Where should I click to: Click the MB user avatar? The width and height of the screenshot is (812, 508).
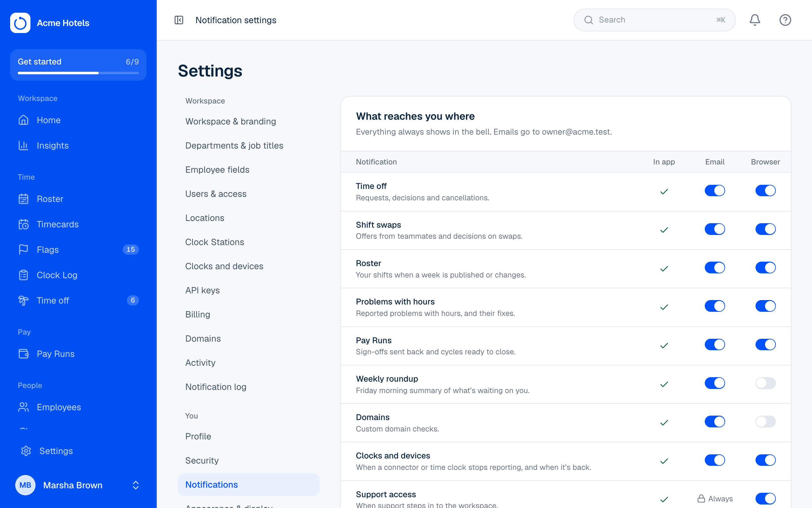[x=25, y=485]
